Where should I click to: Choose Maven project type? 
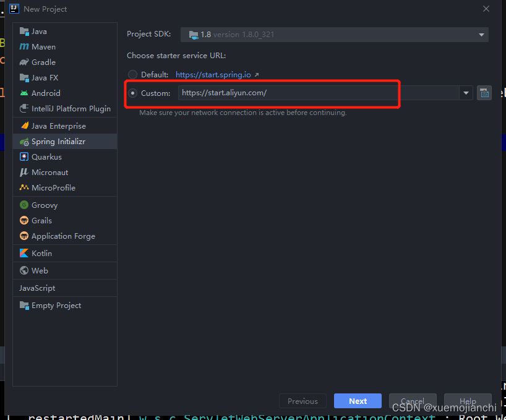pos(65,47)
